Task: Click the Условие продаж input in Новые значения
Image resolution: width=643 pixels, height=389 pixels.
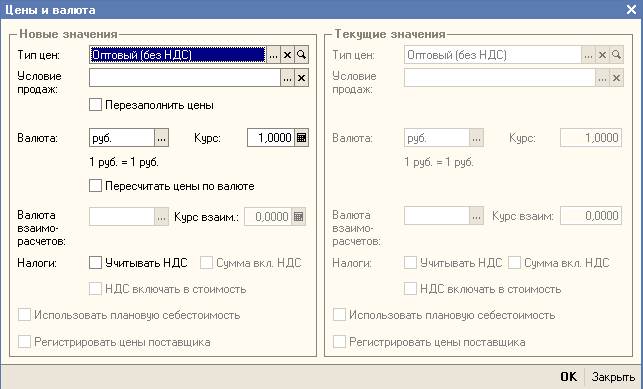Action: click(185, 78)
